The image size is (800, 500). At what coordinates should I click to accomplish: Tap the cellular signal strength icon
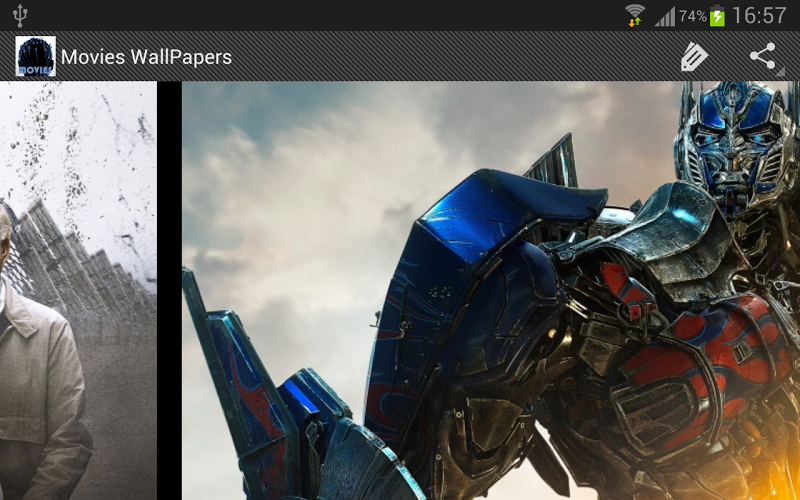(665, 16)
